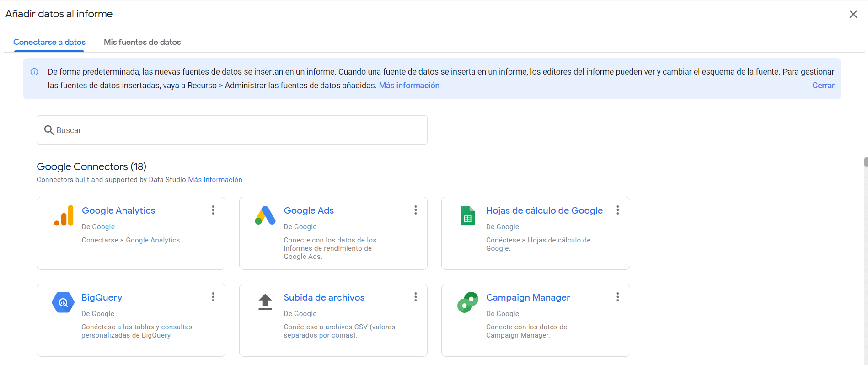Open three-dot menu on Hojas de cálculo card
868x365 pixels.
pyautogui.click(x=618, y=210)
